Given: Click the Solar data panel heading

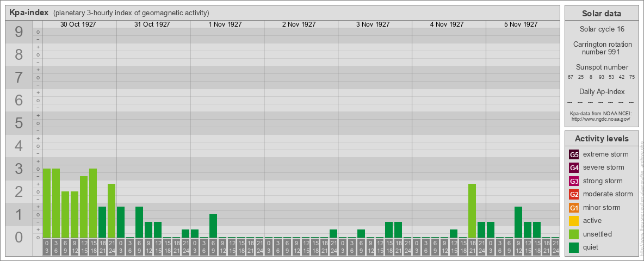Looking at the screenshot, I should 602,14.
